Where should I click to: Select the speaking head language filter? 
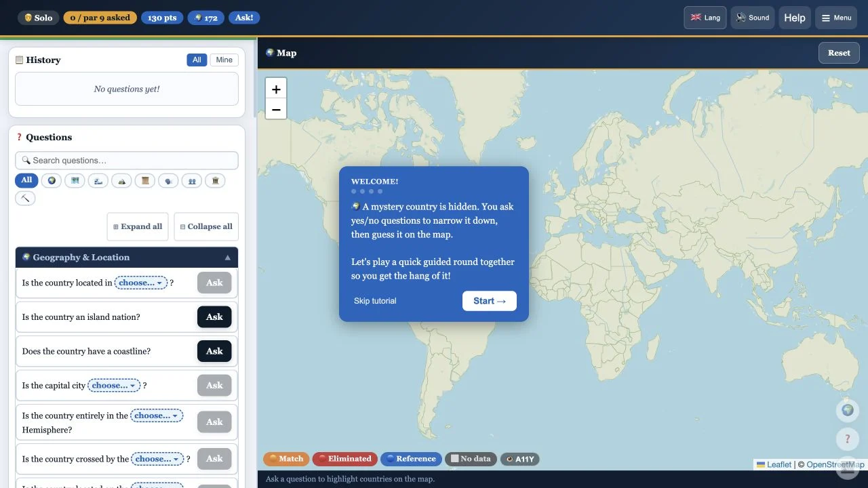point(168,181)
